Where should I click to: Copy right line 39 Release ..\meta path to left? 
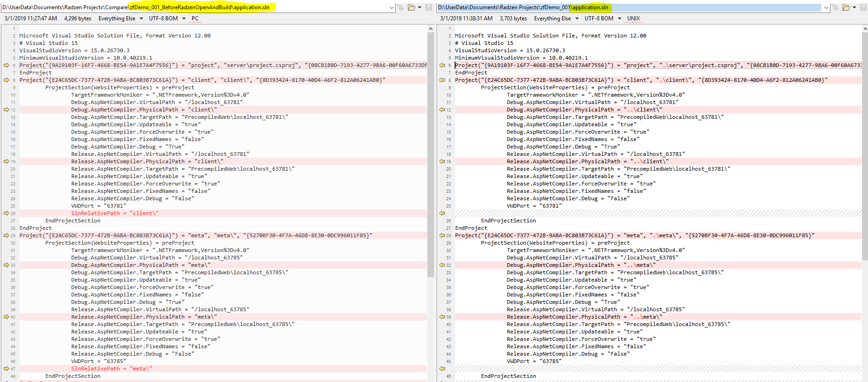442,317
